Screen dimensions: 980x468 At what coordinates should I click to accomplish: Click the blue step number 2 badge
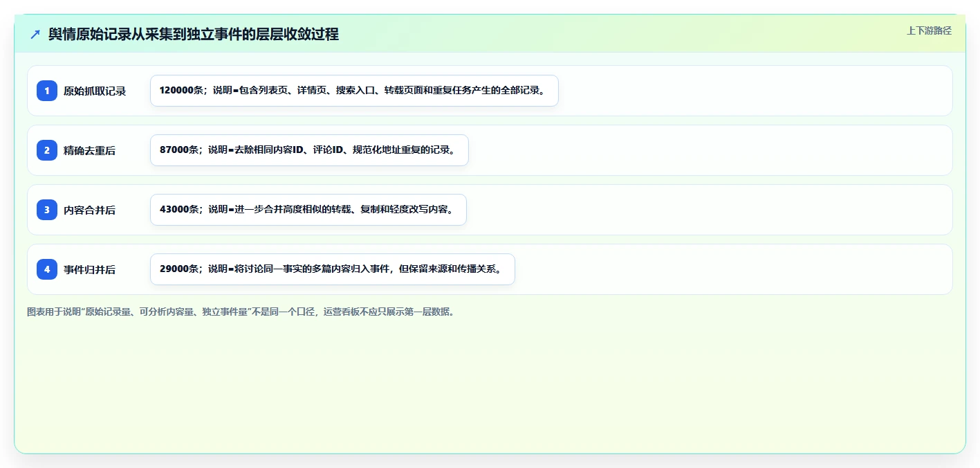47,150
